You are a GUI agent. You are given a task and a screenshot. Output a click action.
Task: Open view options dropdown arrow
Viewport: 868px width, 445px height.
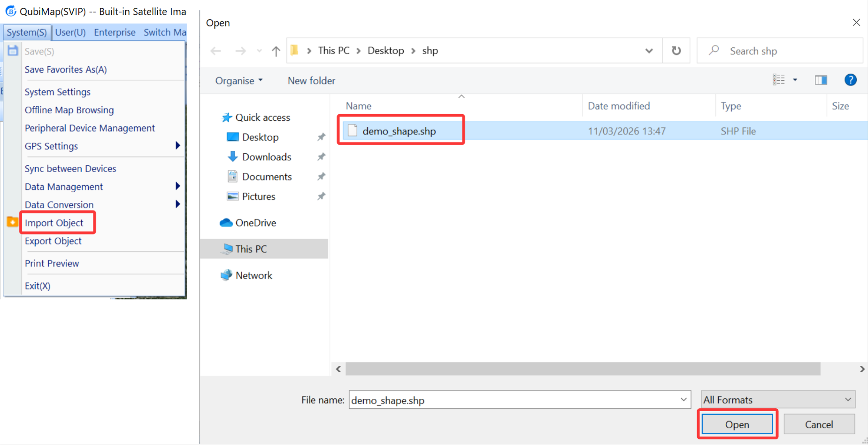[x=795, y=80]
